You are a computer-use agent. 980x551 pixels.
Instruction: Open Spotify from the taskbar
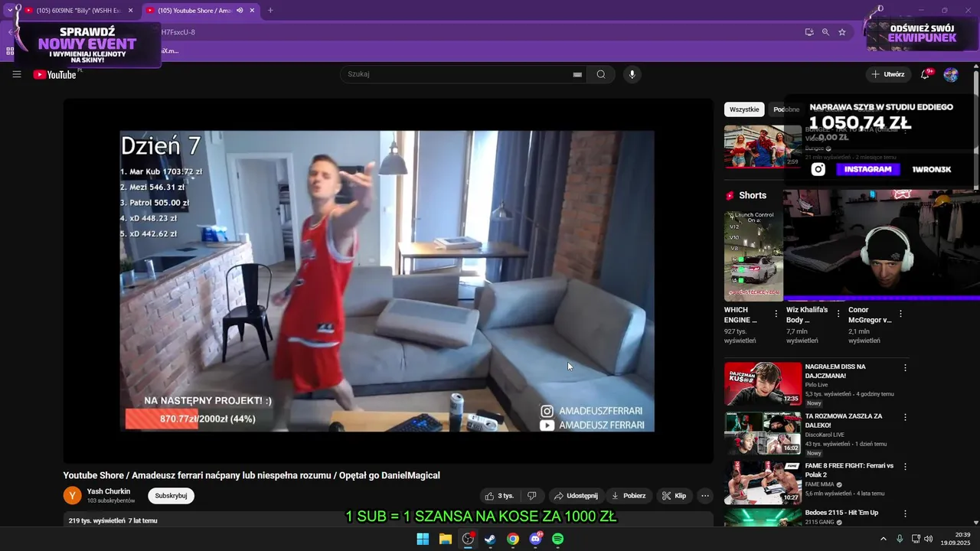(558, 539)
